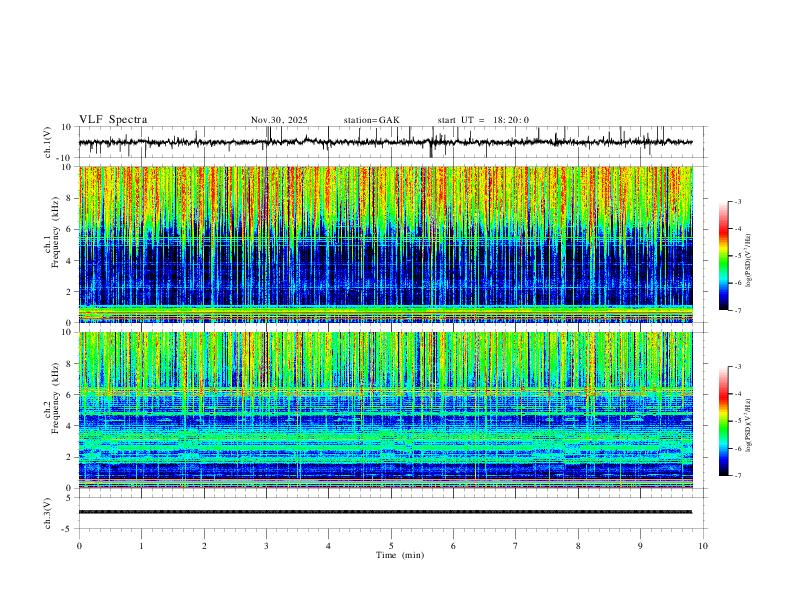
Task: Click the "-7" label on ch.2 color bar
Action: [x=738, y=476]
